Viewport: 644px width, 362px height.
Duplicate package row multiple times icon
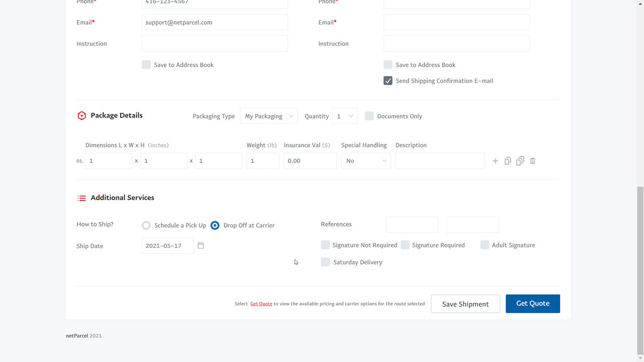click(520, 161)
